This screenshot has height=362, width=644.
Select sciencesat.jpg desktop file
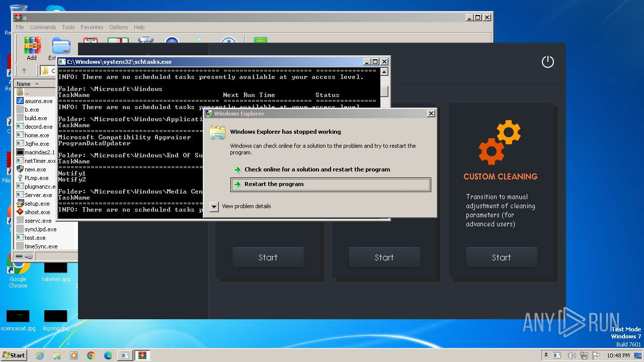pos(18,321)
